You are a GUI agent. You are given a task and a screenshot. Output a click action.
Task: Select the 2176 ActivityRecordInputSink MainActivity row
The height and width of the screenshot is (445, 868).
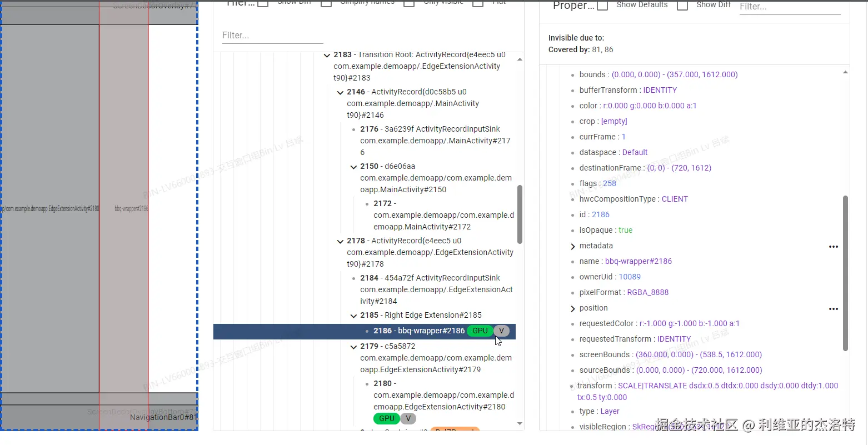(435, 141)
